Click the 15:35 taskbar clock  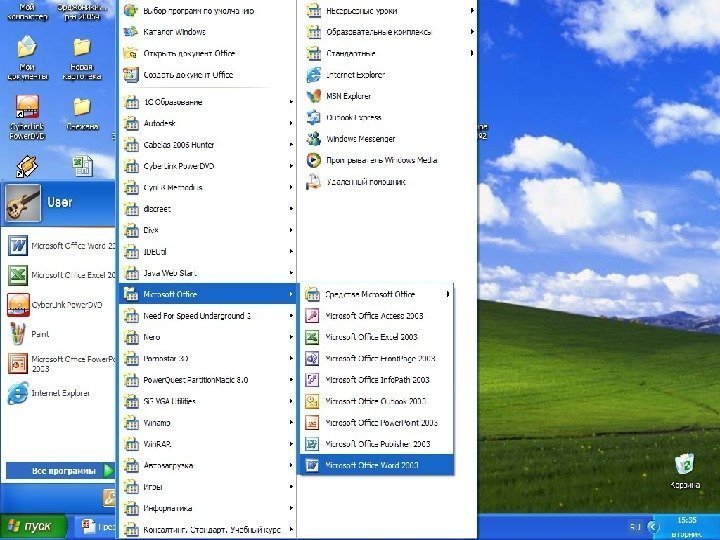click(x=687, y=520)
